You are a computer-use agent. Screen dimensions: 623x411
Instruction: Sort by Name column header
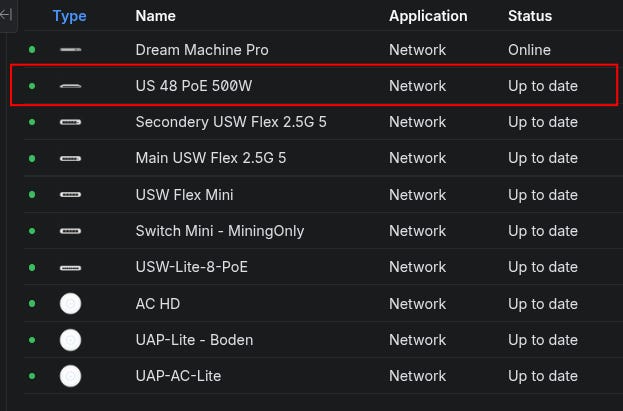tap(155, 16)
